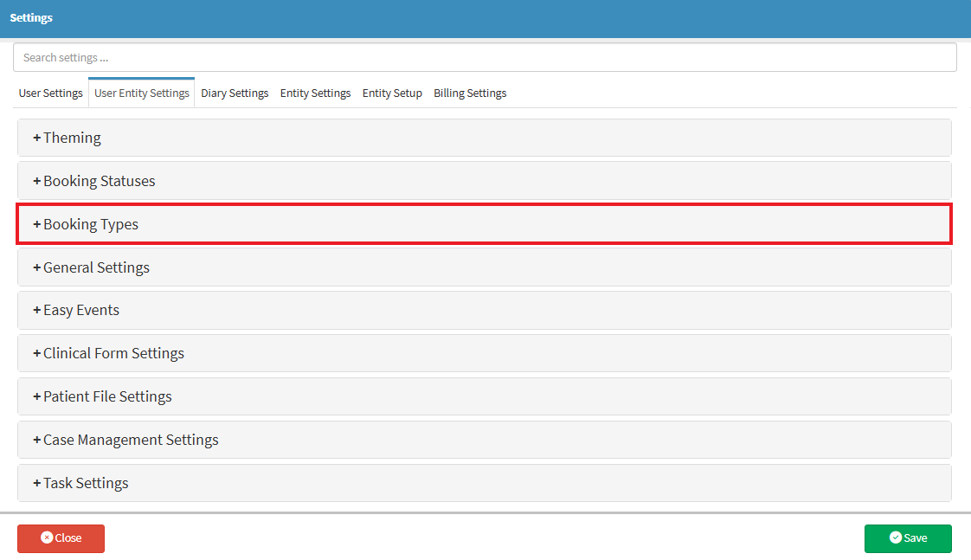The height and width of the screenshot is (560, 971).
Task: Expand the Task Settings section
Action: (x=485, y=483)
